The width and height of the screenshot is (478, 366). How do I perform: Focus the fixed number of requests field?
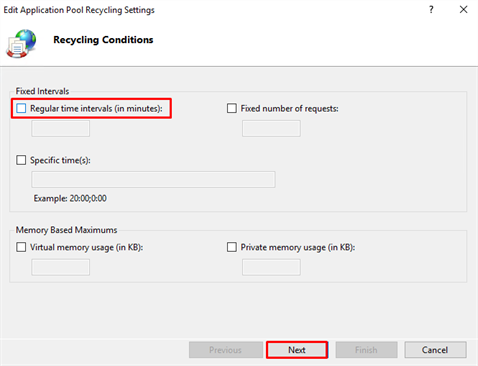click(271, 129)
